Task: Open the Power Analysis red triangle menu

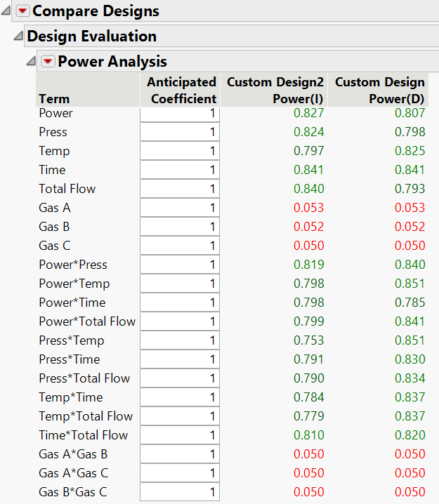Action: (48, 61)
